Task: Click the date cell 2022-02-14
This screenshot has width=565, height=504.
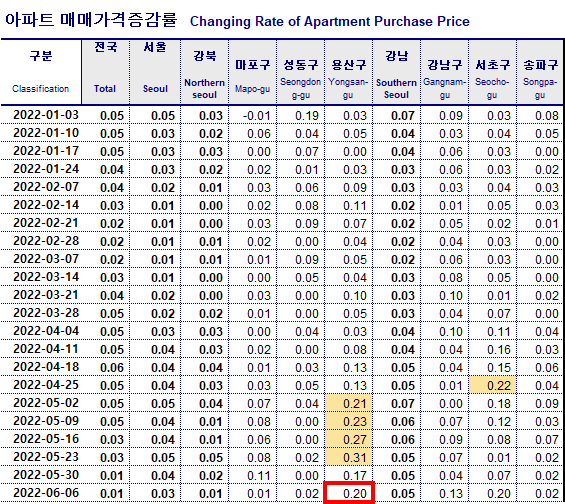Action: pos(46,205)
